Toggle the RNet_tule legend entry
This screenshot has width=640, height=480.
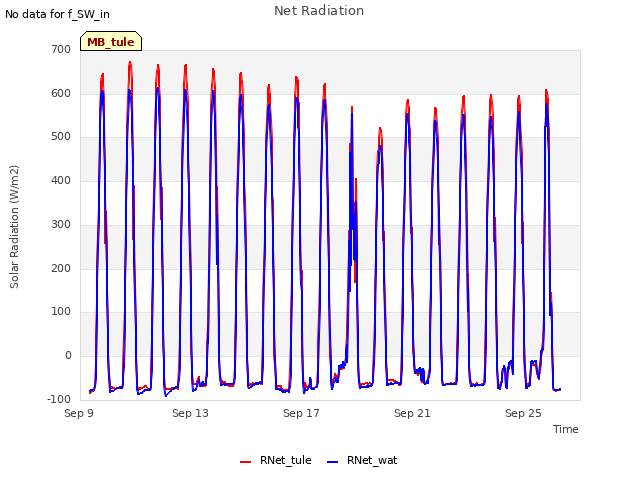pyautogui.click(x=276, y=460)
